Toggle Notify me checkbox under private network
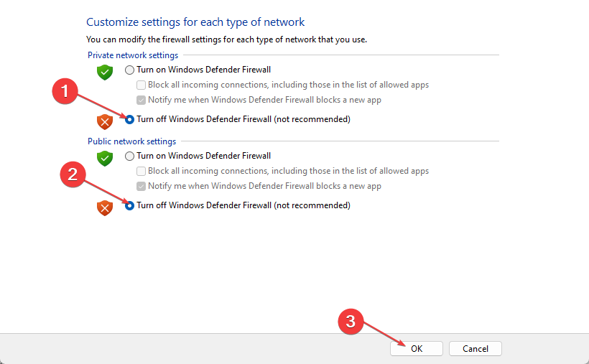The image size is (589, 364). pyautogui.click(x=142, y=100)
